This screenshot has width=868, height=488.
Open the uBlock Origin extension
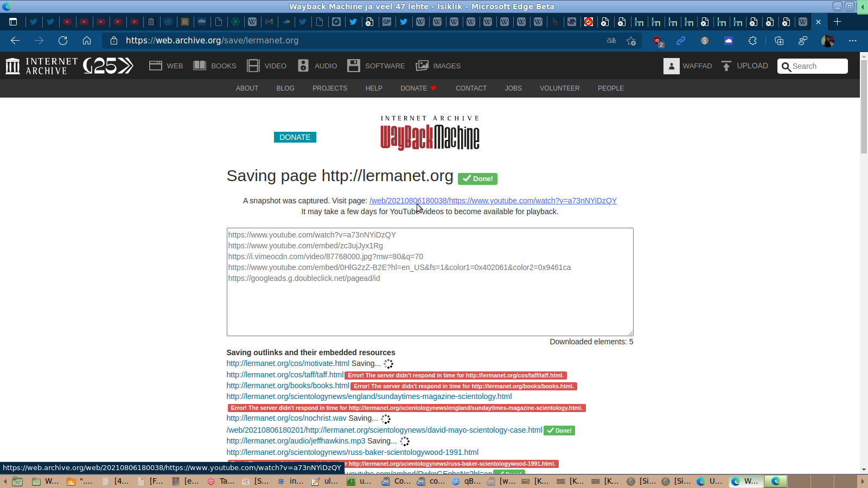pyautogui.click(x=658, y=41)
